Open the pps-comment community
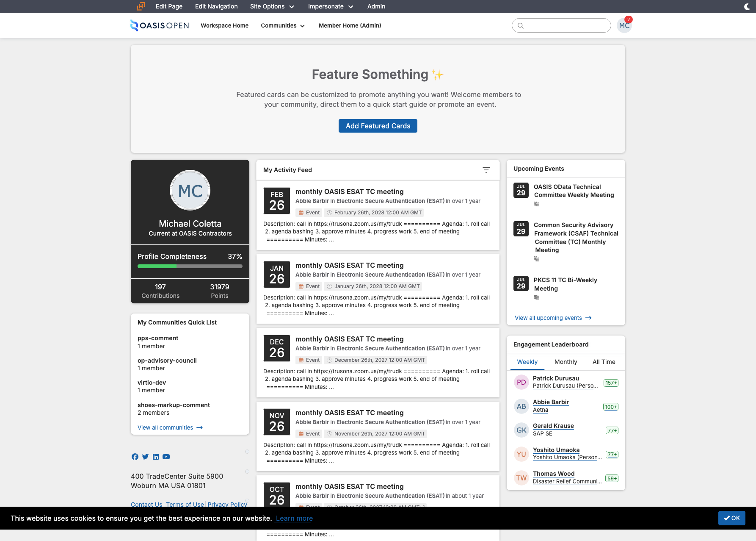 point(158,338)
